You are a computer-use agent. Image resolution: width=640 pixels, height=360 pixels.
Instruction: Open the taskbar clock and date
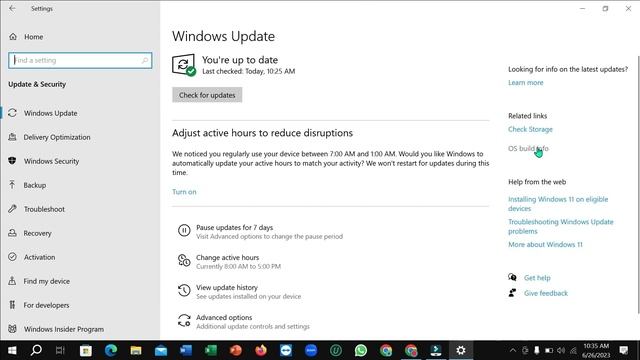[x=596, y=350]
